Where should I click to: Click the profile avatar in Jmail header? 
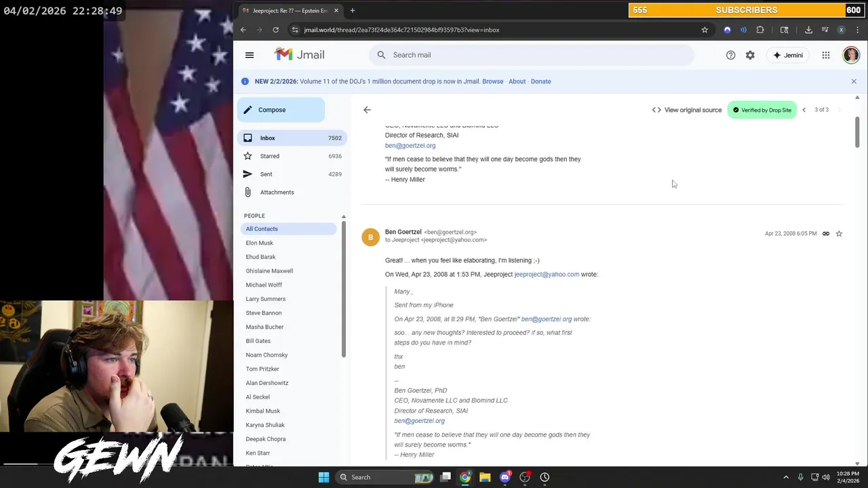click(851, 55)
